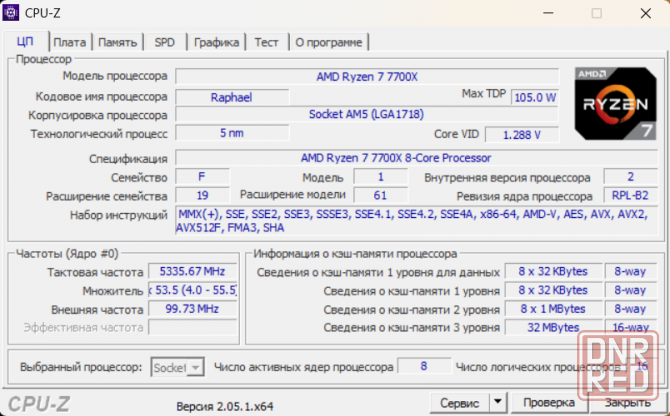Go to the SPD tab
670x416 pixels.
pos(164,42)
